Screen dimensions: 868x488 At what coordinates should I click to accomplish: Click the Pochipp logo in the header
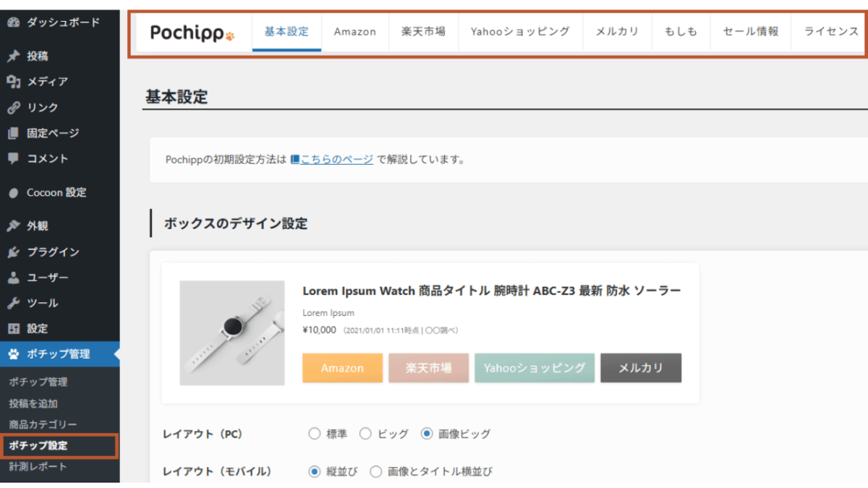[192, 33]
